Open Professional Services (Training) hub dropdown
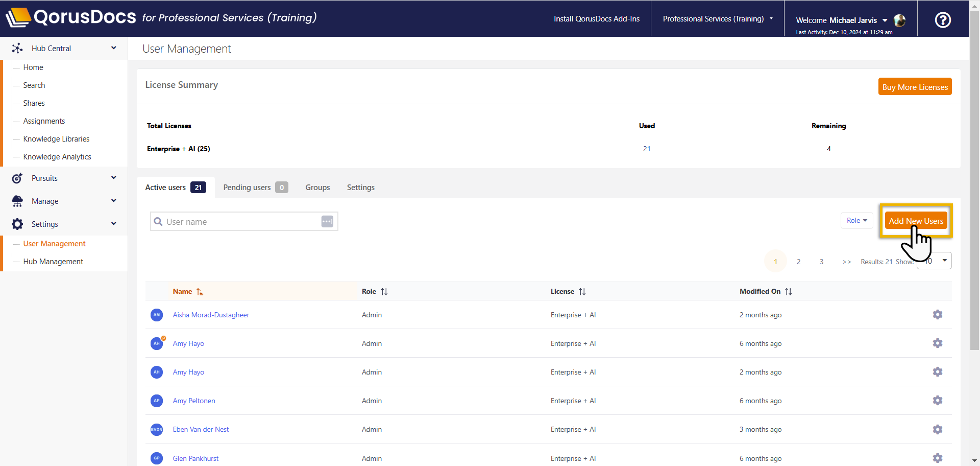 tap(718, 19)
